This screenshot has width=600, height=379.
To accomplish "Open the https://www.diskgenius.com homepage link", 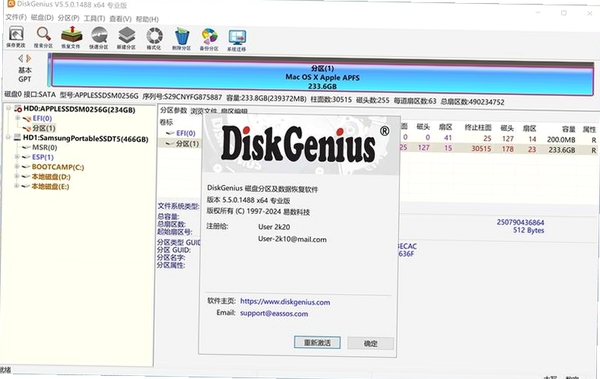I will (x=285, y=302).
